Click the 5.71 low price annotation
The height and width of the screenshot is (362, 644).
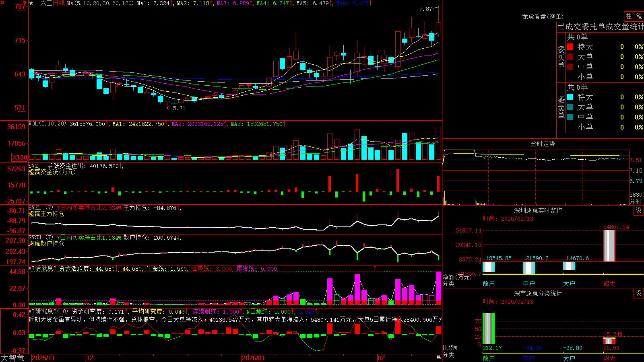click(x=179, y=108)
